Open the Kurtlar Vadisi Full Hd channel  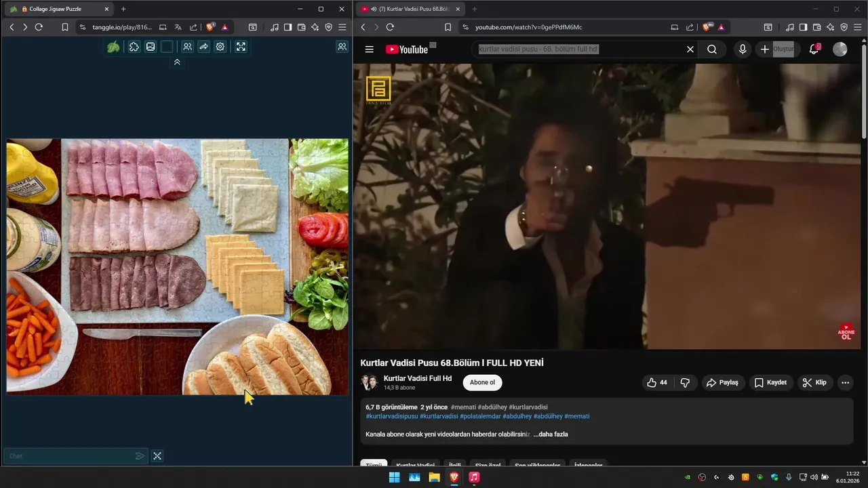coord(418,378)
